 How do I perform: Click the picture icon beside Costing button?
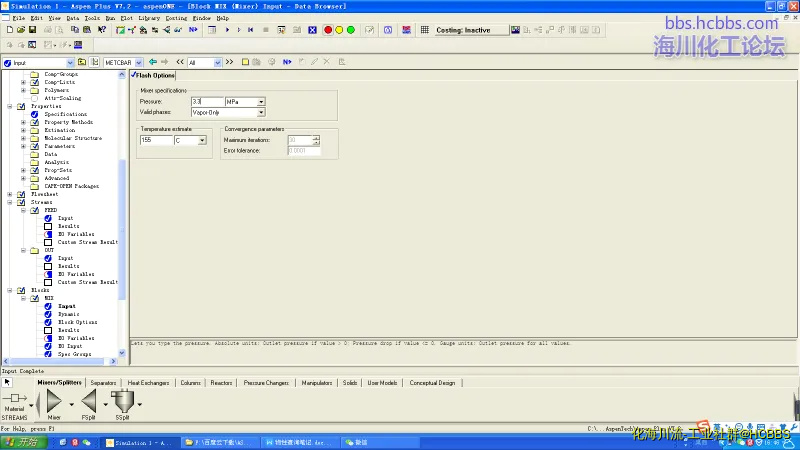point(515,30)
